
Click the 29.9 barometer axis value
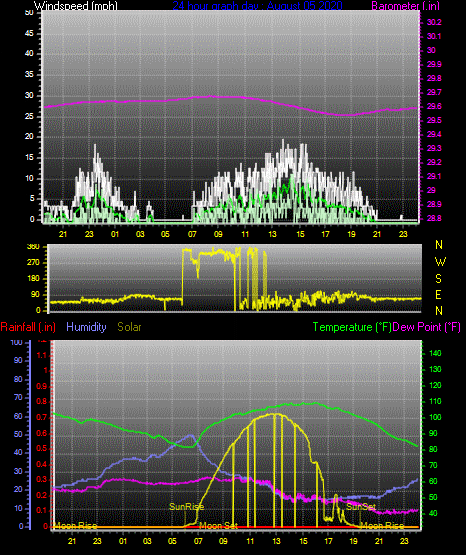[x=434, y=64]
